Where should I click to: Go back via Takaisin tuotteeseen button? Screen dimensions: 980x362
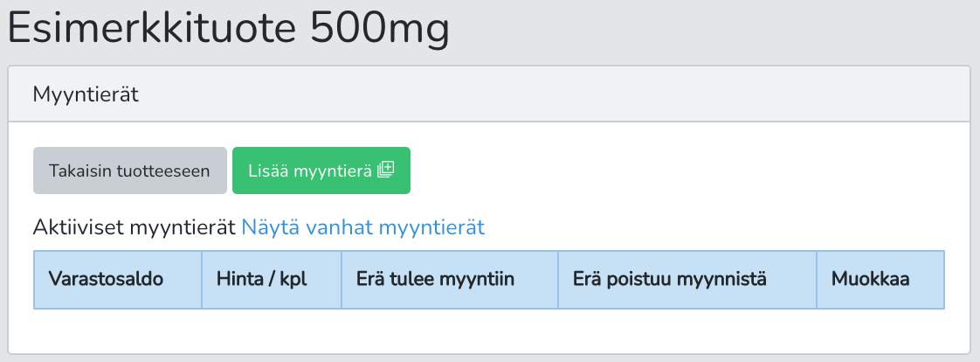pyautogui.click(x=130, y=171)
